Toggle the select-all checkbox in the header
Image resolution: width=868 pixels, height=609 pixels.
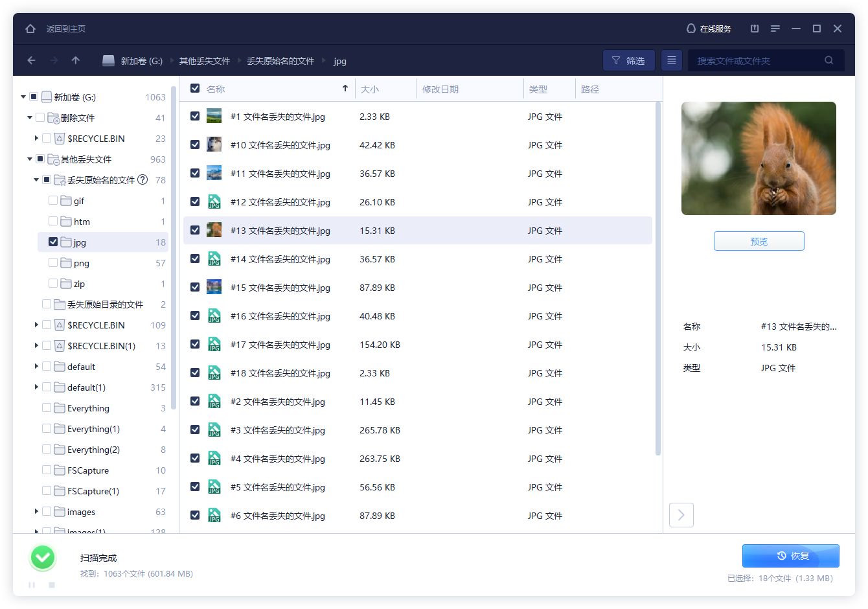(195, 89)
